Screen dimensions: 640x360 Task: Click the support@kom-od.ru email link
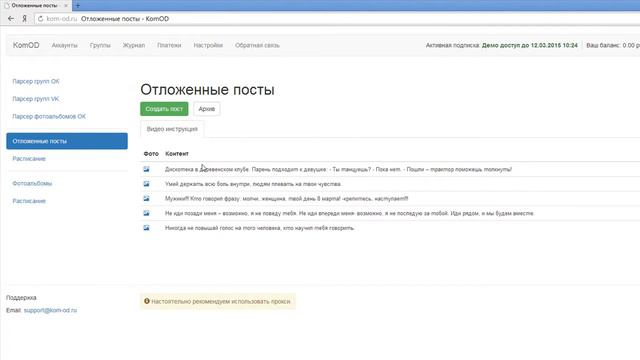pos(50,310)
